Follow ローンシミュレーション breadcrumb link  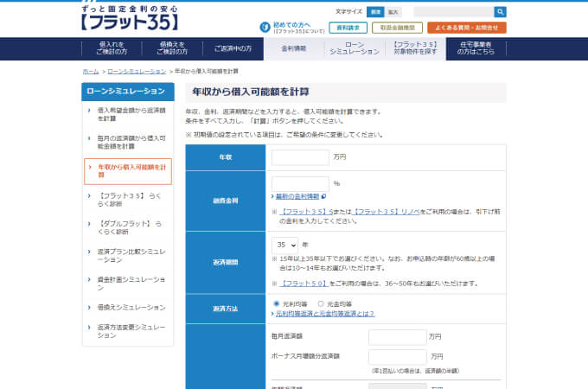pos(137,71)
